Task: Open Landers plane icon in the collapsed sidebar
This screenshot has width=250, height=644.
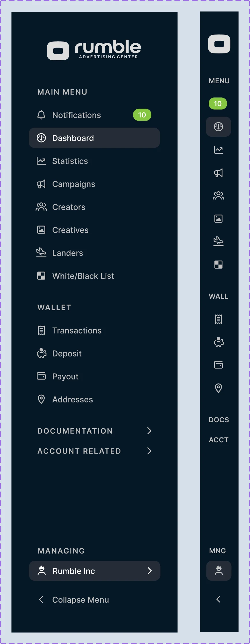Action: pyautogui.click(x=218, y=241)
